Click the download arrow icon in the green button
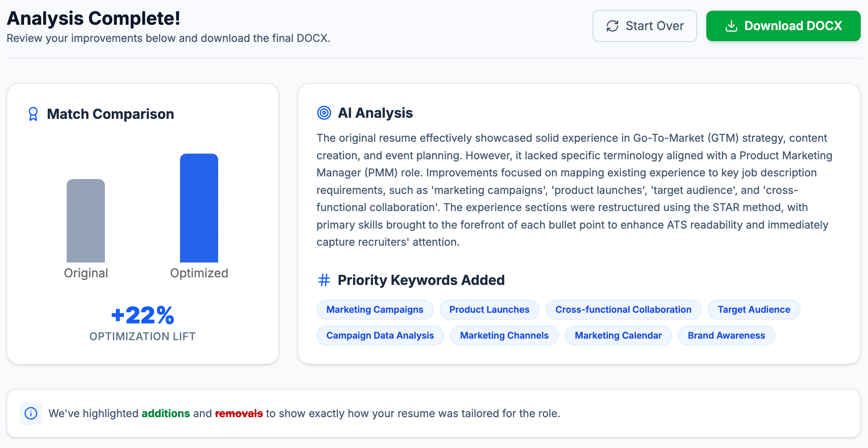The height and width of the screenshot is (448, 868). (731, 26)
